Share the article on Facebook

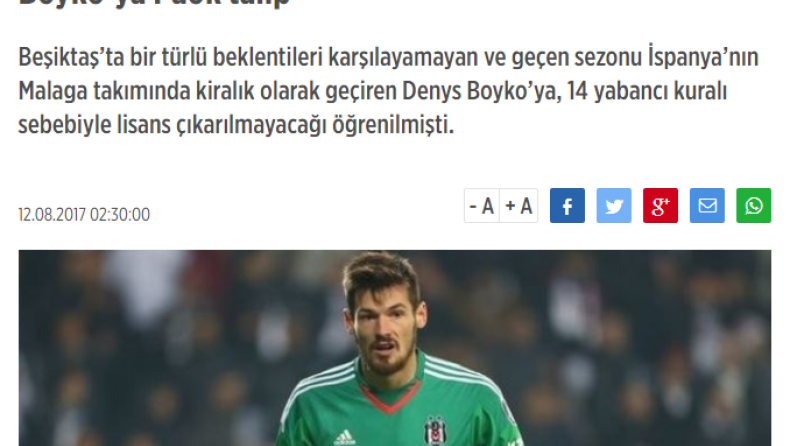[x=567, y=206]
